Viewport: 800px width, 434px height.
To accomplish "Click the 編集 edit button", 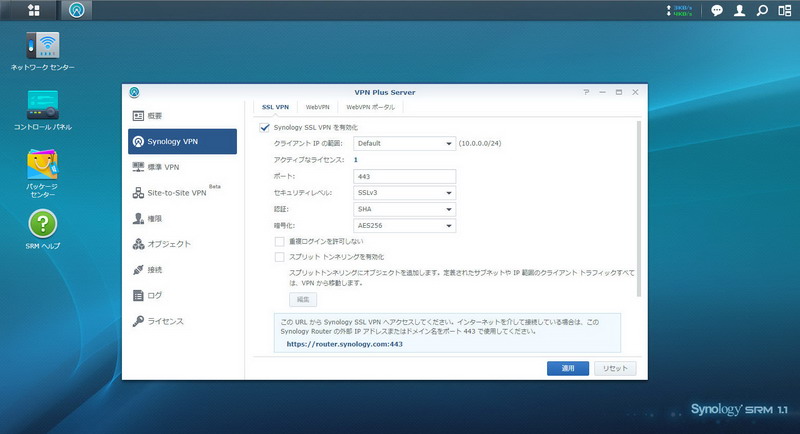I will pyautogui.click(x=303, y=299).
